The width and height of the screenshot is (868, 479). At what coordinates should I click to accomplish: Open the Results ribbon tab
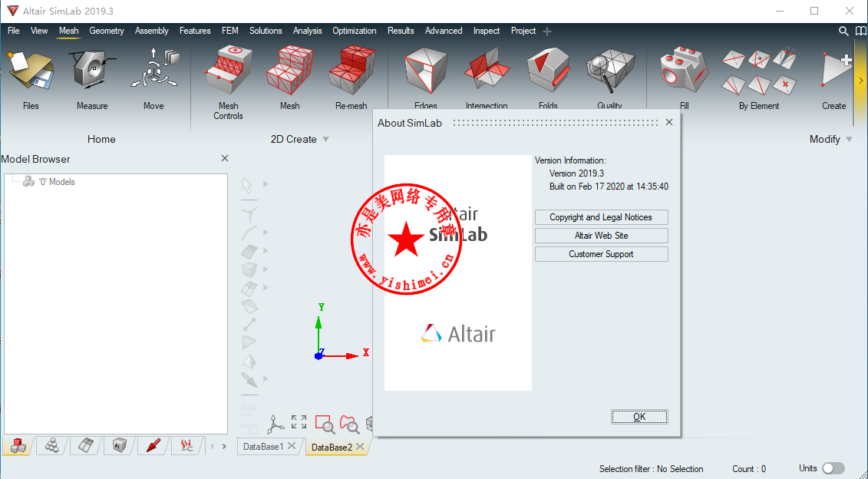401,31
